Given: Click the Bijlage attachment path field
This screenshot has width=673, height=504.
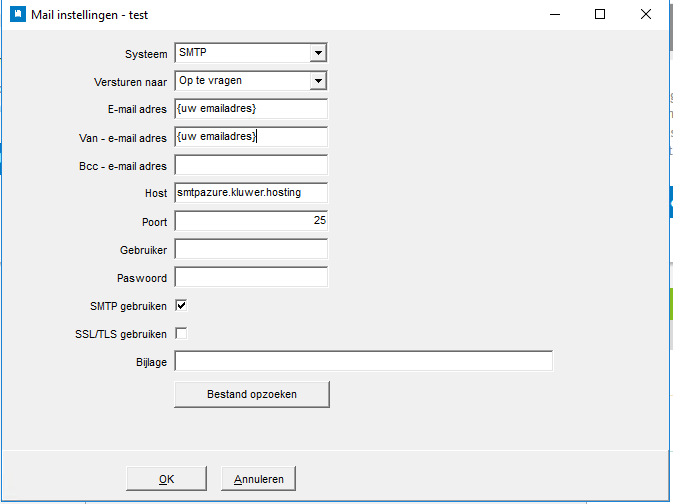Looking at the screenshot, I should pos(363,361).
